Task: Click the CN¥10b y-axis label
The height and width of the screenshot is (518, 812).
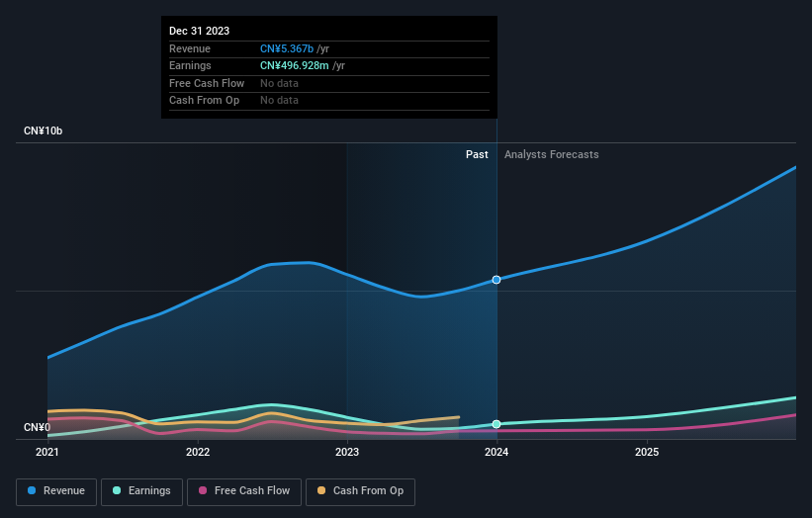Action: click(43, 130)
